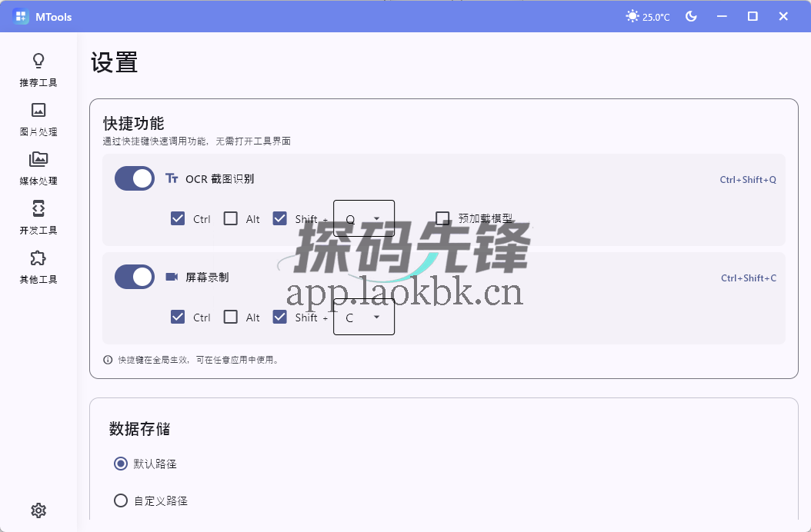Click the 屏幕录制 camera icon
The image size is (811, 532).
pos(171,278)
